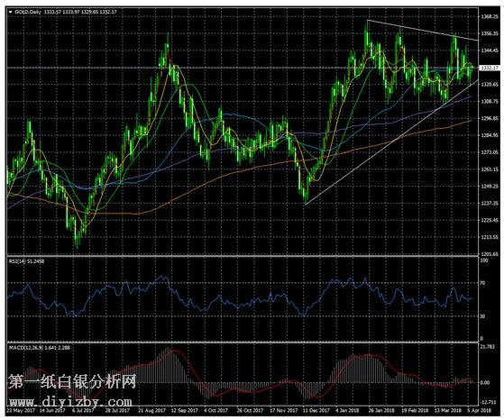This screenshot has height=420, width=504.
Task: Select the current price tag 1332.17
Action: point(490,68)
